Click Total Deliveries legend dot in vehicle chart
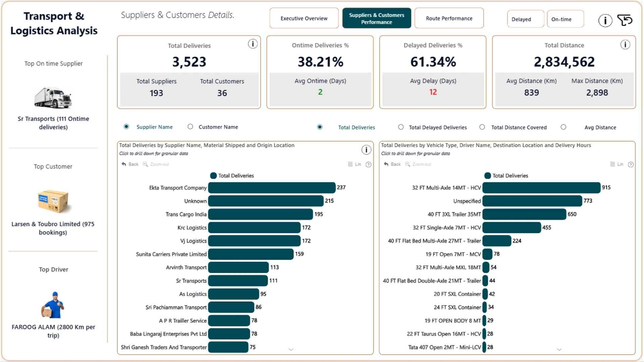The width and height of the screenshot is (644, 362). click(488, 176)
